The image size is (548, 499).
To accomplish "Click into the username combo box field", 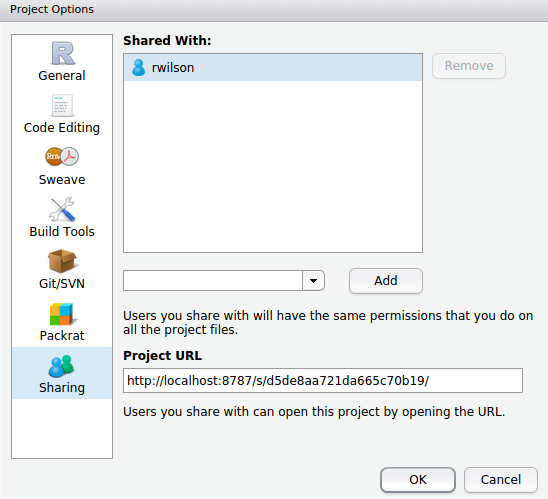I will 212,281.
